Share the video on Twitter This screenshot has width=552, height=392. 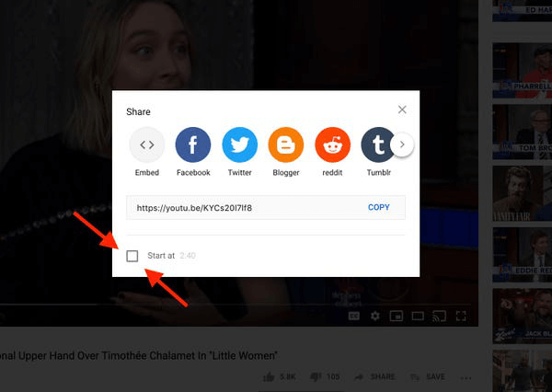tap(239, 144)
